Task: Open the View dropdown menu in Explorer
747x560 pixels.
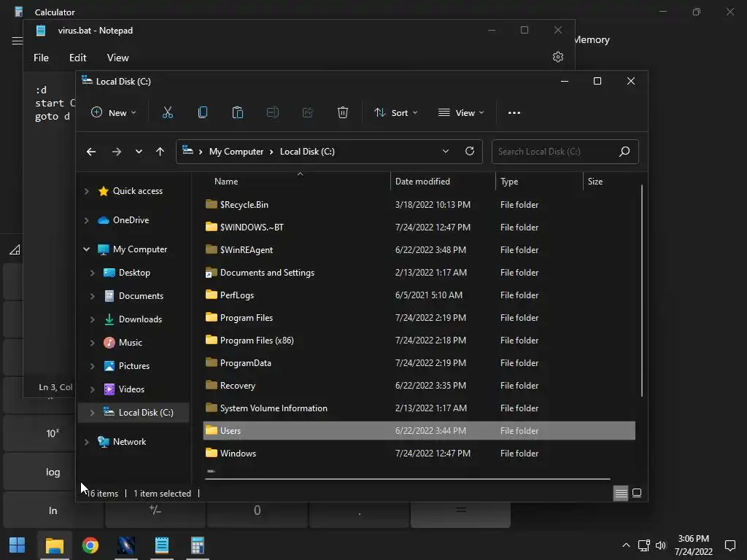Action: click(x=461, y=113)
